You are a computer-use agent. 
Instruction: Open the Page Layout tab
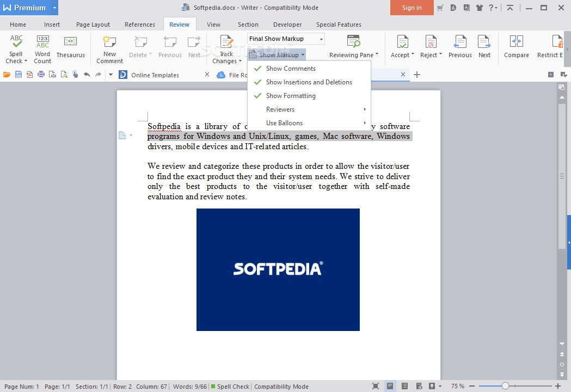(x=93, y=24)
